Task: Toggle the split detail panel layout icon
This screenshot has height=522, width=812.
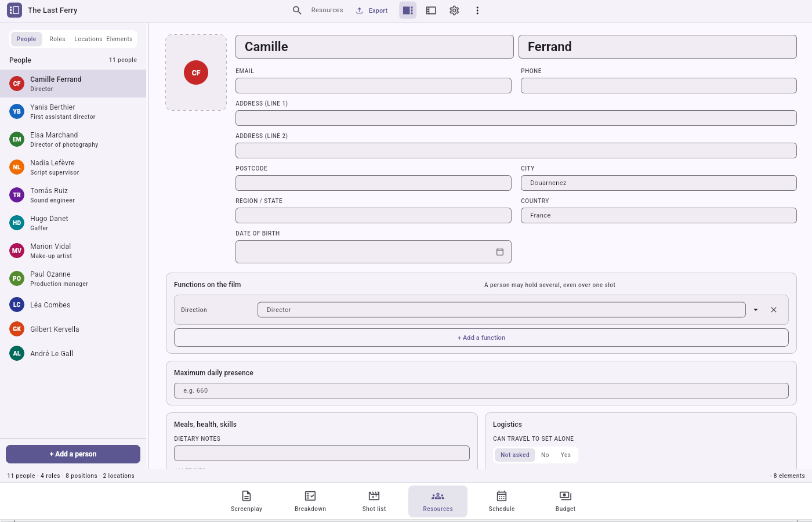Action: pyautogui.click(x=408, y=10)
